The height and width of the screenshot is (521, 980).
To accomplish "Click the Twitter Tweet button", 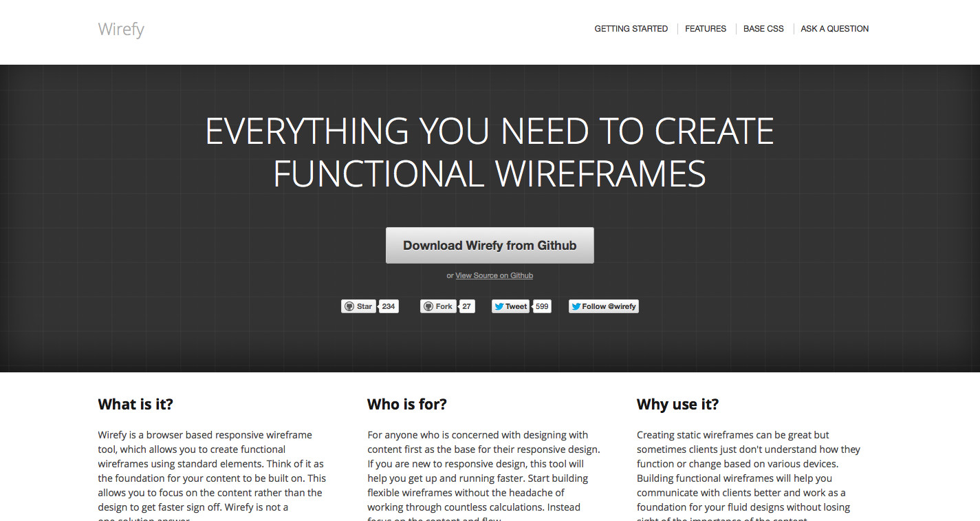I will 510,306.
